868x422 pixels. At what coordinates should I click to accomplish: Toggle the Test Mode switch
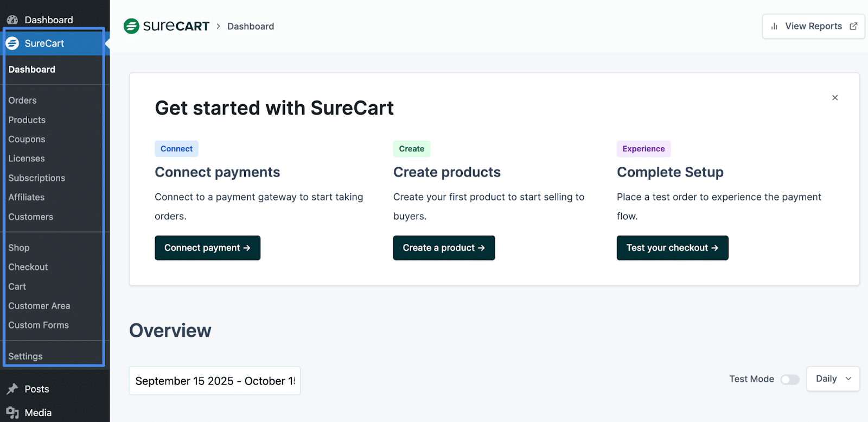790,379
